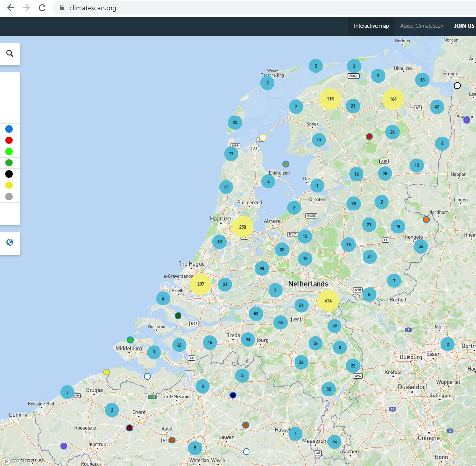Image resolution: width=476 pixels, height=466 pixels.
Task: Click the blue 93 cluster near Tilburg
Action: [248, 340]
